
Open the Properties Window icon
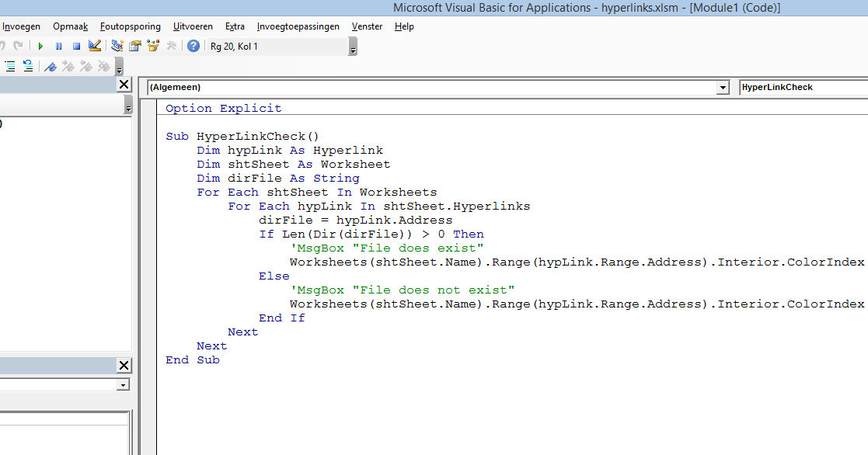click(x=135, y=46)
